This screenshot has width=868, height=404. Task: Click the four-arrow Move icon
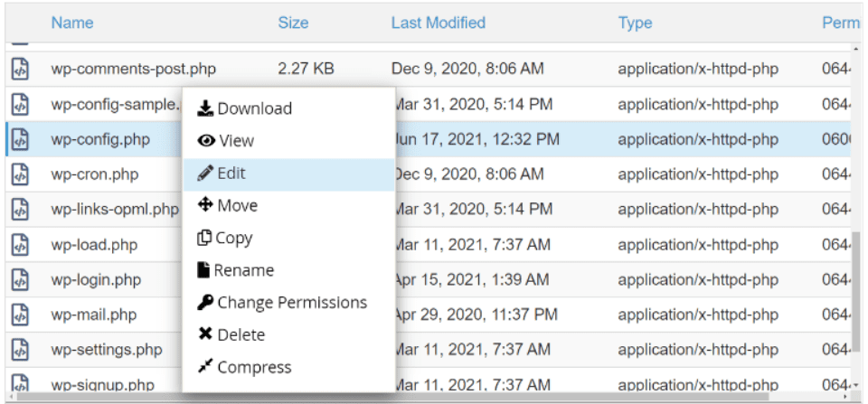pyautogui.click(x=205, y=206)
